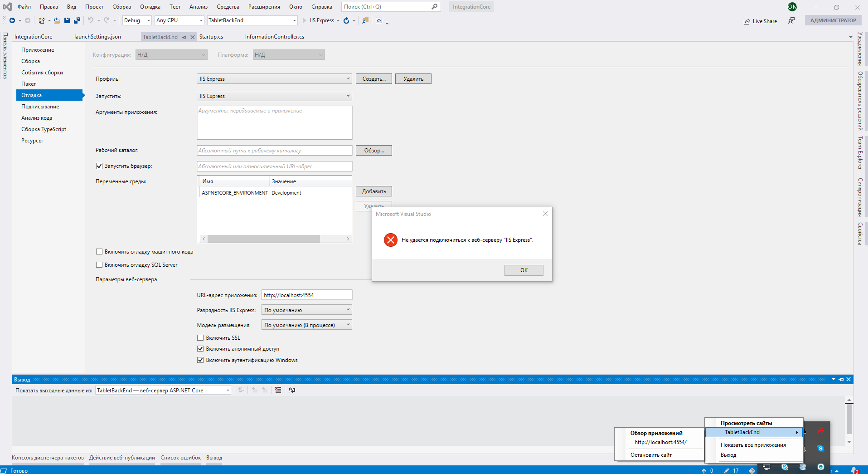Viewport: 868px width, 474px height.
Task: Click the Save (single floppy) icon
Action: (x=67, y=20)
